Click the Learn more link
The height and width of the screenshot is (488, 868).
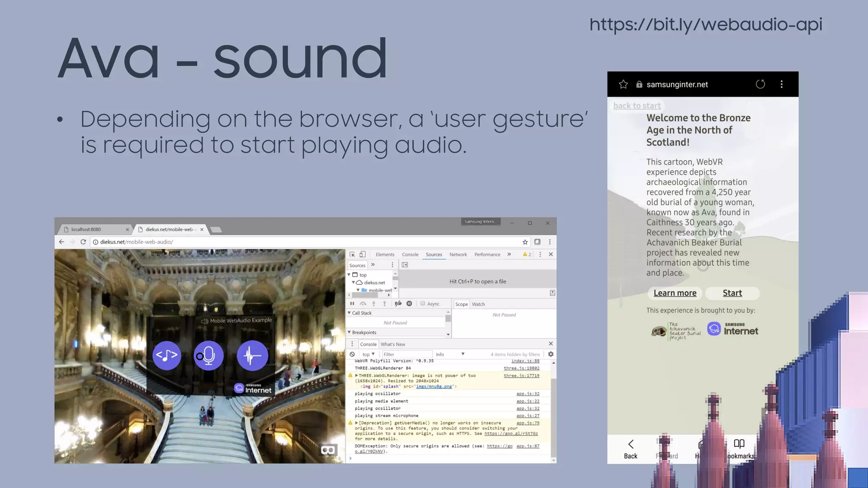point(675,293)
